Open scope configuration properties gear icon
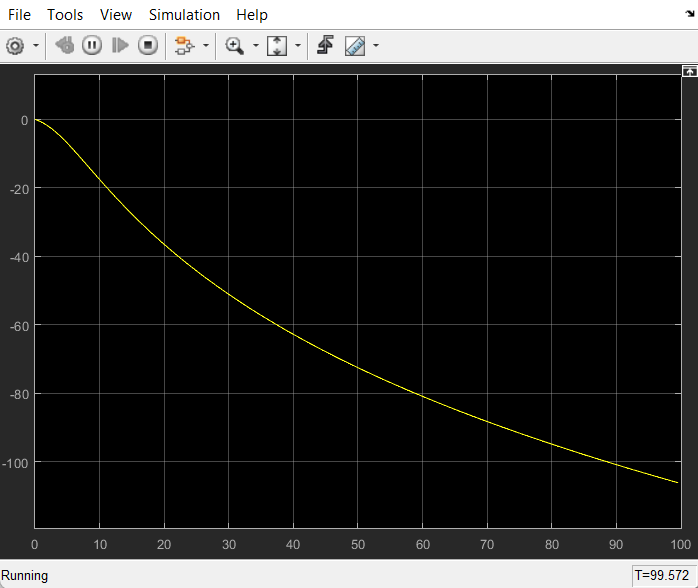The width and height of the screenshot is (698, 588). coord(15,45)
